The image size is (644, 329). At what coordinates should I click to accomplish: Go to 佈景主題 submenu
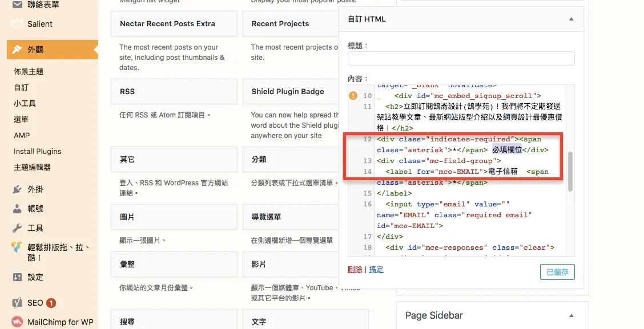pyautogui.click(x=29, y=71)
